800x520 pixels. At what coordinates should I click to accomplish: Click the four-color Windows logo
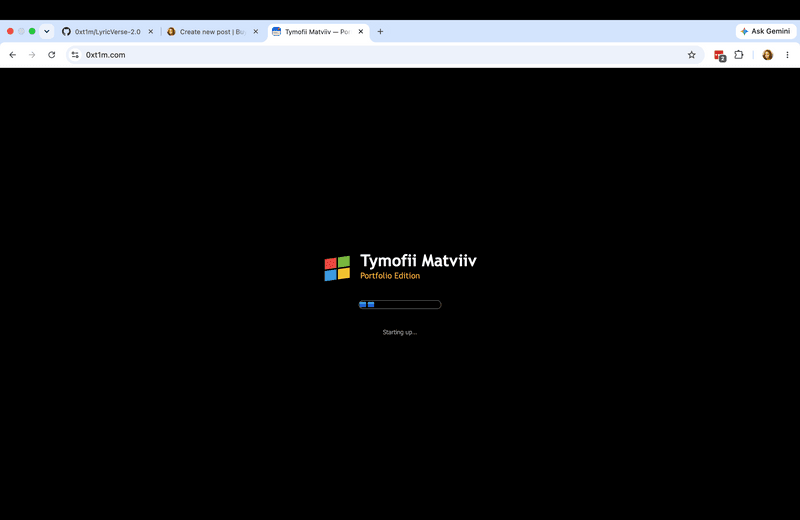tap(337, 268)
